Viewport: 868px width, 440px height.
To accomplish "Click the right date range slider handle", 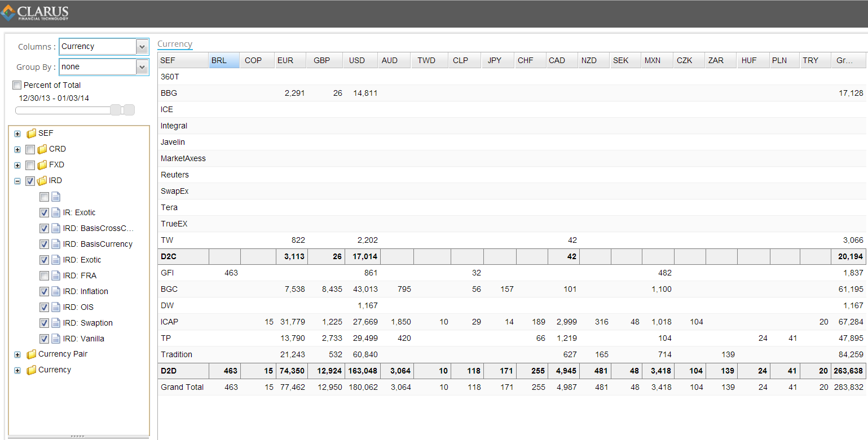I will pos(129,110).
